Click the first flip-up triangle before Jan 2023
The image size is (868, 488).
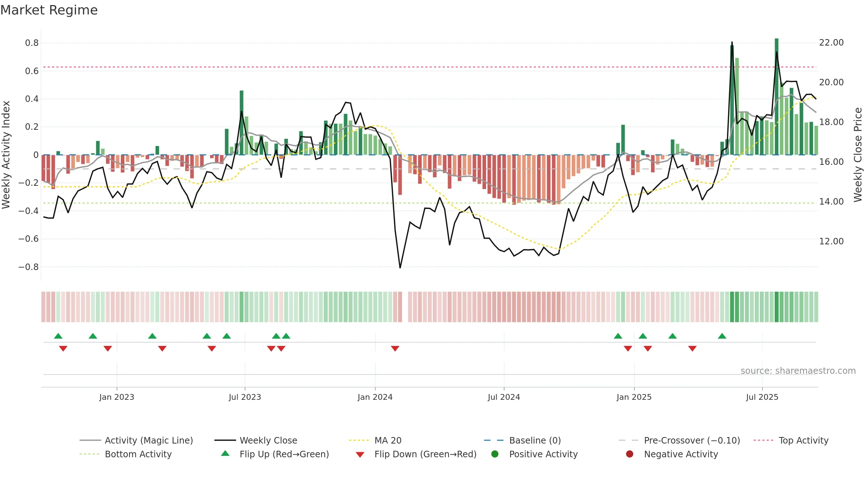coord(58,336)
